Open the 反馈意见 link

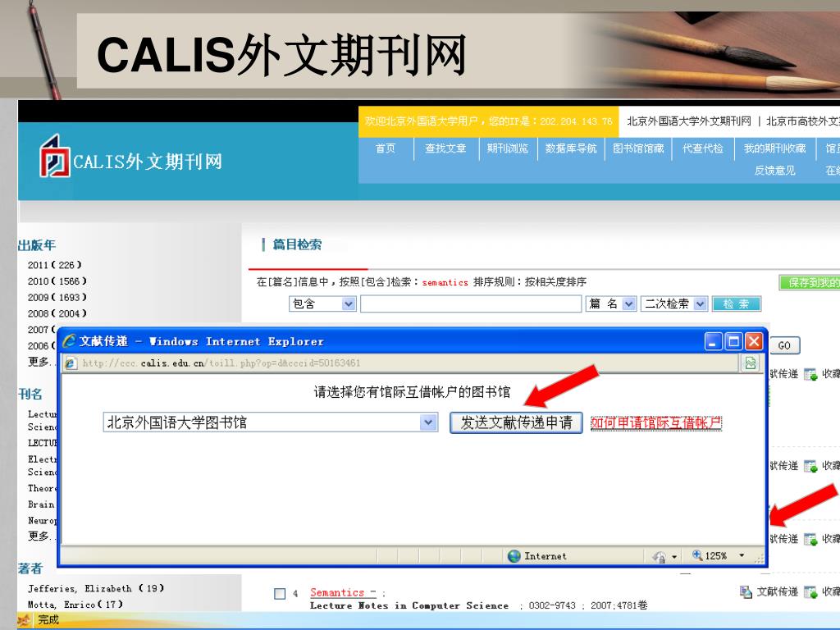click(774, 171)
